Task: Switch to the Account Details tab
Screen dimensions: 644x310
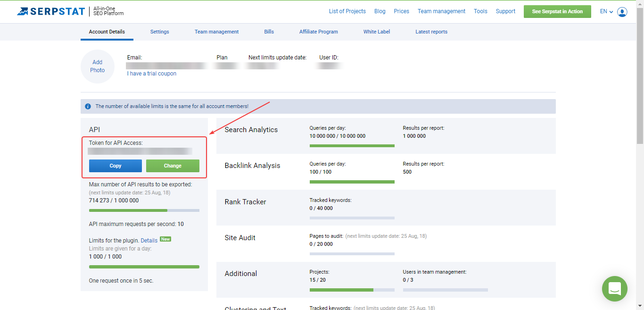Action: coord(107,32)
